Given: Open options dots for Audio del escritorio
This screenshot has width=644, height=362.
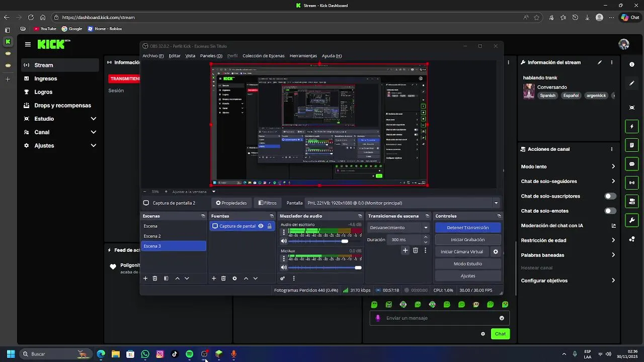Looking at the screenshot, I should click(x=284, y=232).
